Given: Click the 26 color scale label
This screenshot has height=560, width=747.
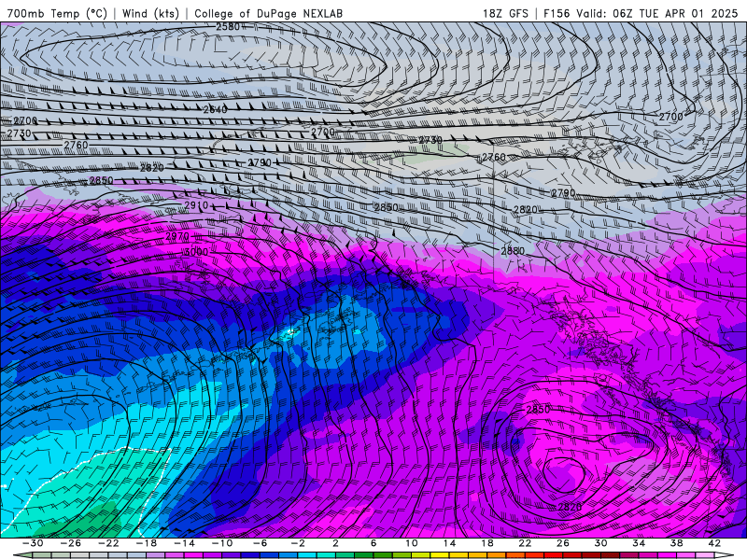Looking at the screenshot, I should coord(563,543).
